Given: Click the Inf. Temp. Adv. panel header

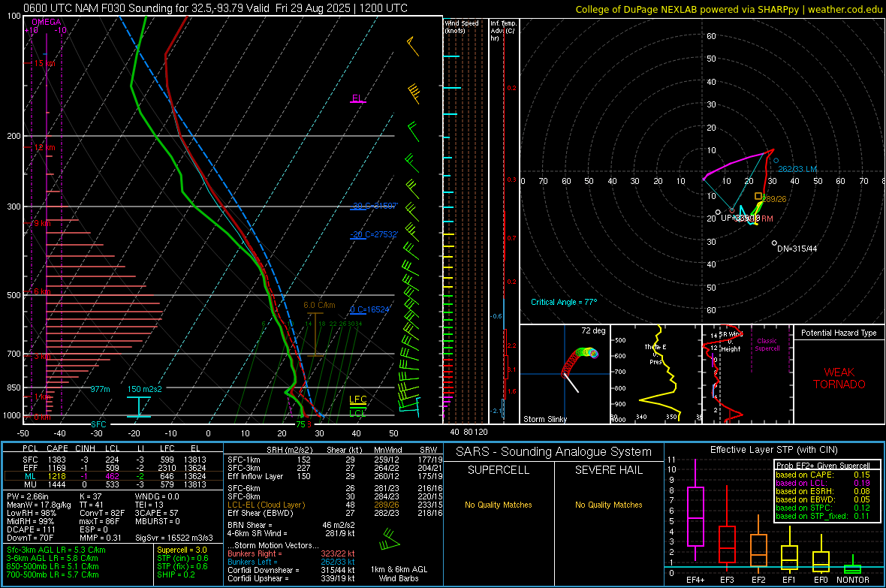Looking at the screenshot, I should [502, 31].
